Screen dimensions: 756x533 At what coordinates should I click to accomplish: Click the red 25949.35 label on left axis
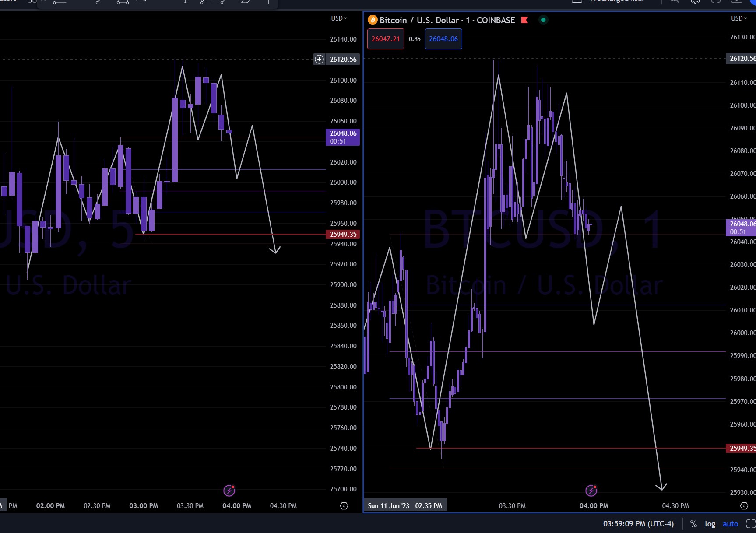(343, 235)
